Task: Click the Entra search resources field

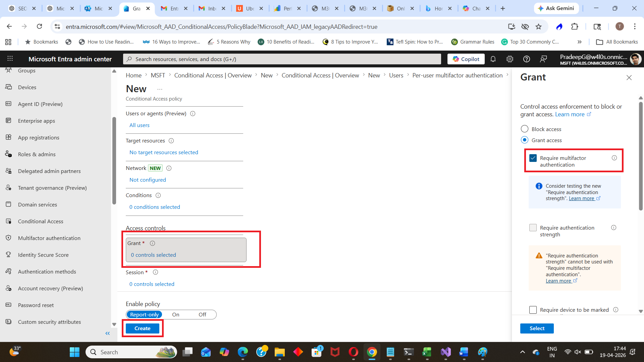Action: click(282, 59)
